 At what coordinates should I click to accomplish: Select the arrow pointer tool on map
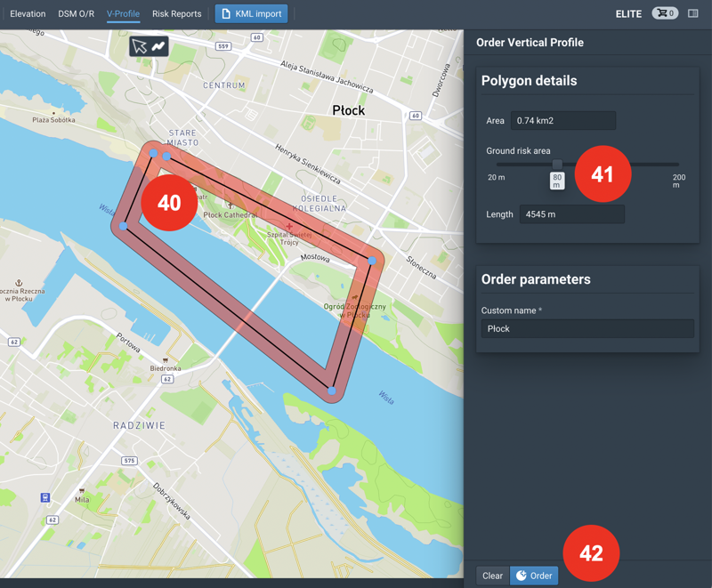click(139, 46)
